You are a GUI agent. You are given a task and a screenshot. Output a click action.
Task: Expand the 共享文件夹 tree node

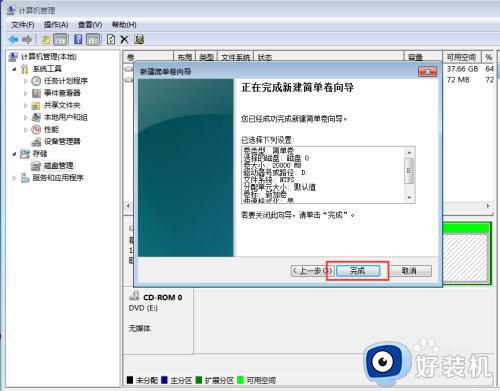click(x=26, y=105)
